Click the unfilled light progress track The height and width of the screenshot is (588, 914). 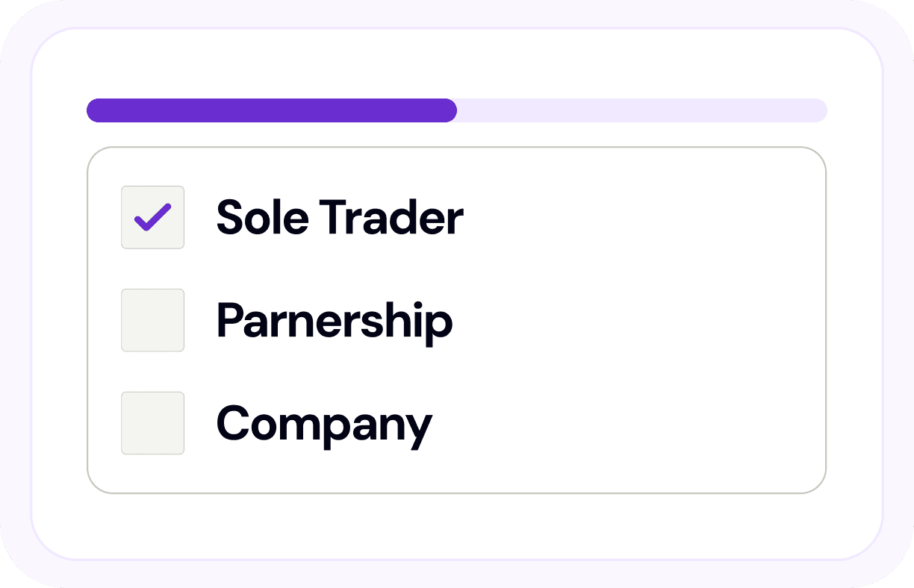click(642, 110)
